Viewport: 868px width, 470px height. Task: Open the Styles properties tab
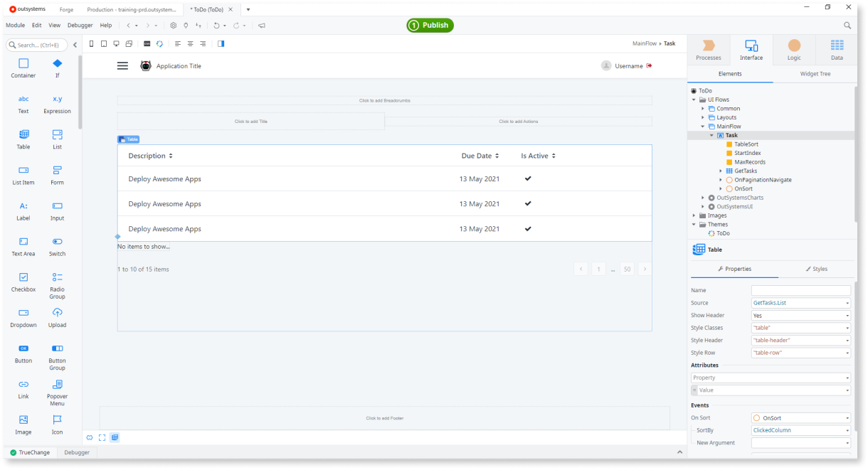[x=816, y=269]
